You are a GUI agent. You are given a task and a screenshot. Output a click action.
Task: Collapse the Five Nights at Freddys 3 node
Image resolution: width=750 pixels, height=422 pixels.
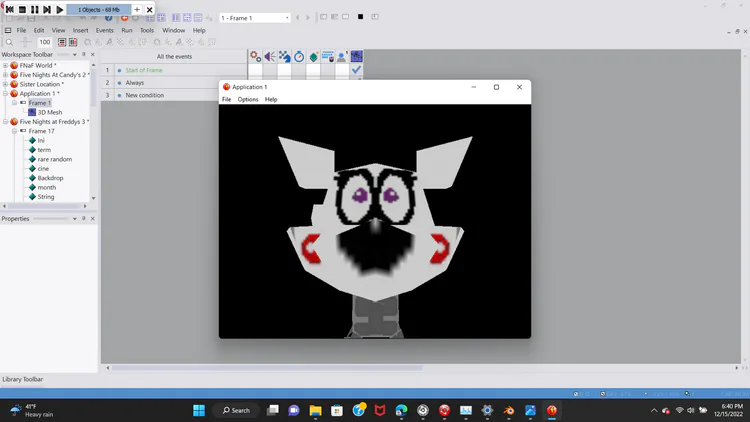point(5,122)
